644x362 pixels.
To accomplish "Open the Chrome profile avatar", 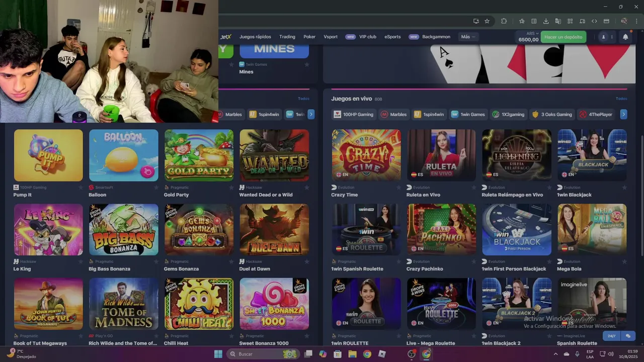I will point(624,21).
